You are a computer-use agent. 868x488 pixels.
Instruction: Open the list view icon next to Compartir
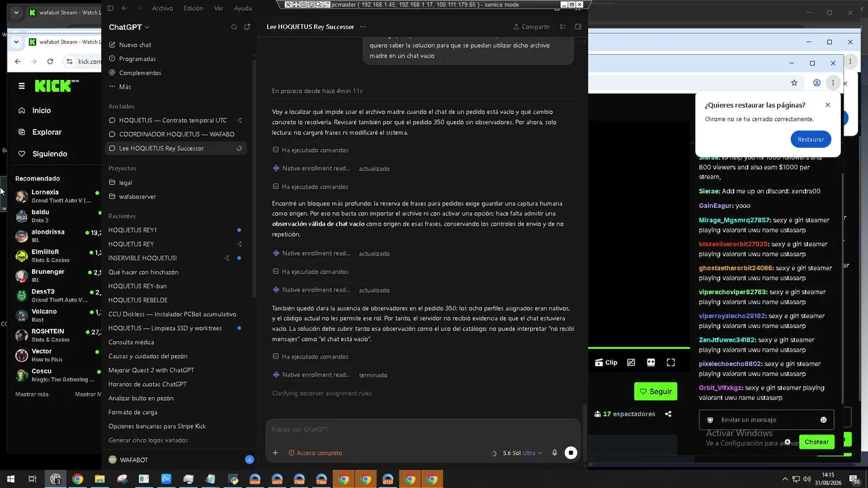563,27
